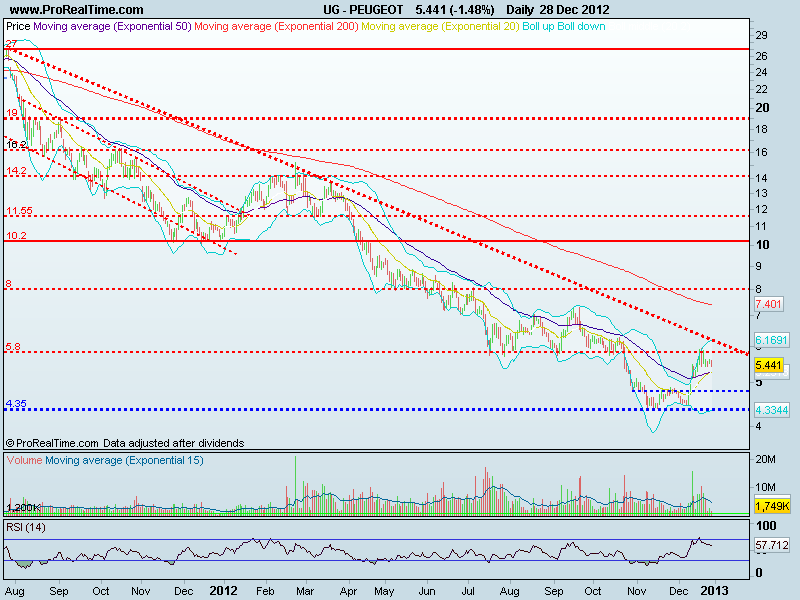Click the Boll up legend label
This screenshot has height=600, width=800.
(x=538, y=27)
